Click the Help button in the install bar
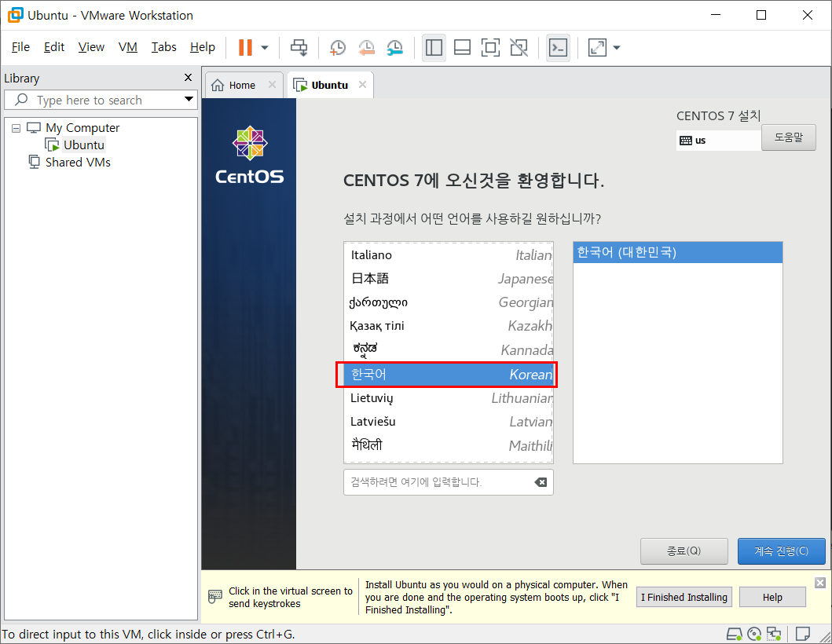 (x=772, y=598)
